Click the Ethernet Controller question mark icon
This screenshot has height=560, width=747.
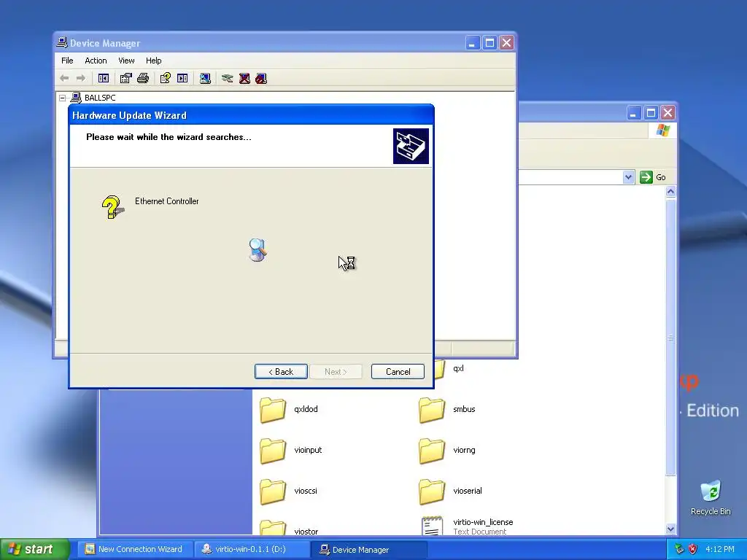coord(112,207)
